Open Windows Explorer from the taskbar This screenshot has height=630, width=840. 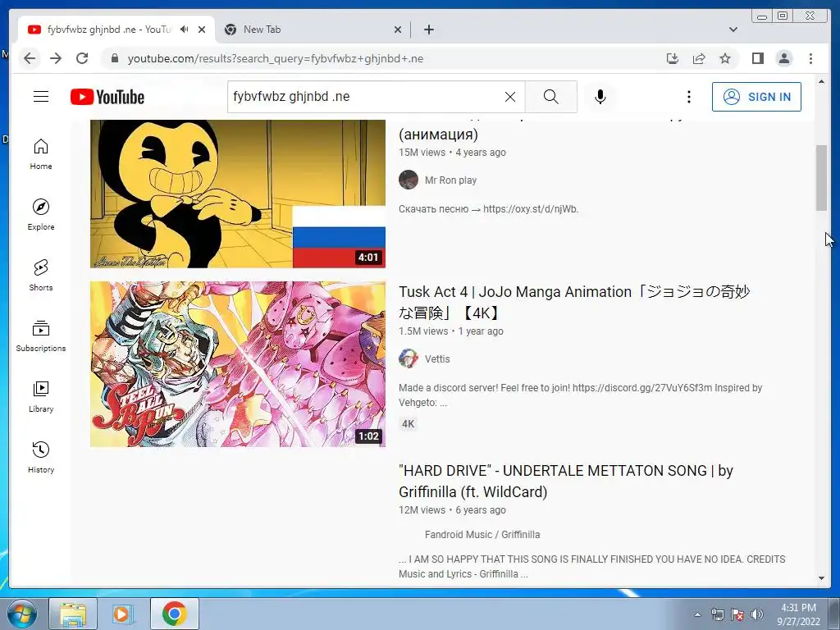point(73,614)
